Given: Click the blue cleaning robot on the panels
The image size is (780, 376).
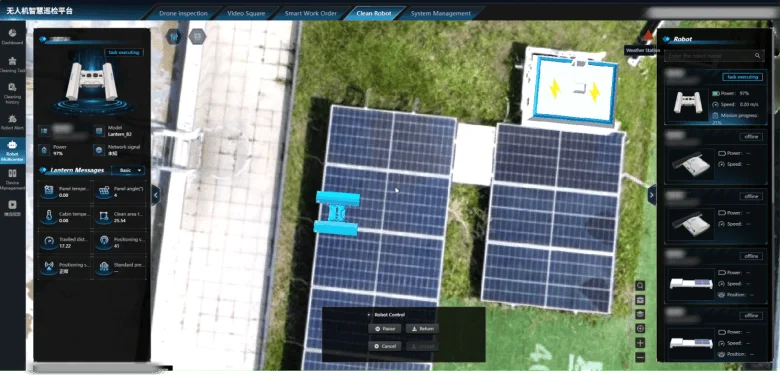Looking at the screenshot, I should point(337,213).
